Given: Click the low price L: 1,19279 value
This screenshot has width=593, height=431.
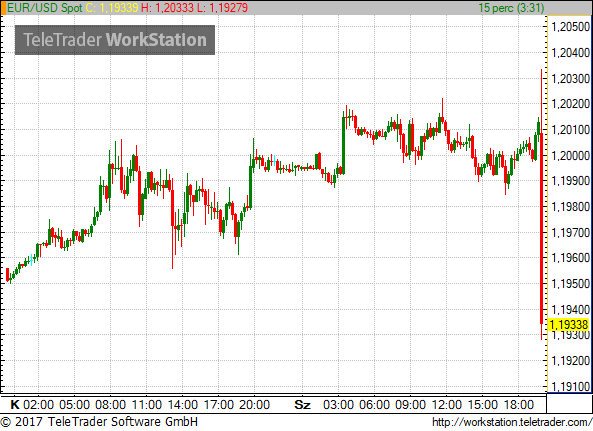Looking at the screenshot, I should [x=222, y=8].
